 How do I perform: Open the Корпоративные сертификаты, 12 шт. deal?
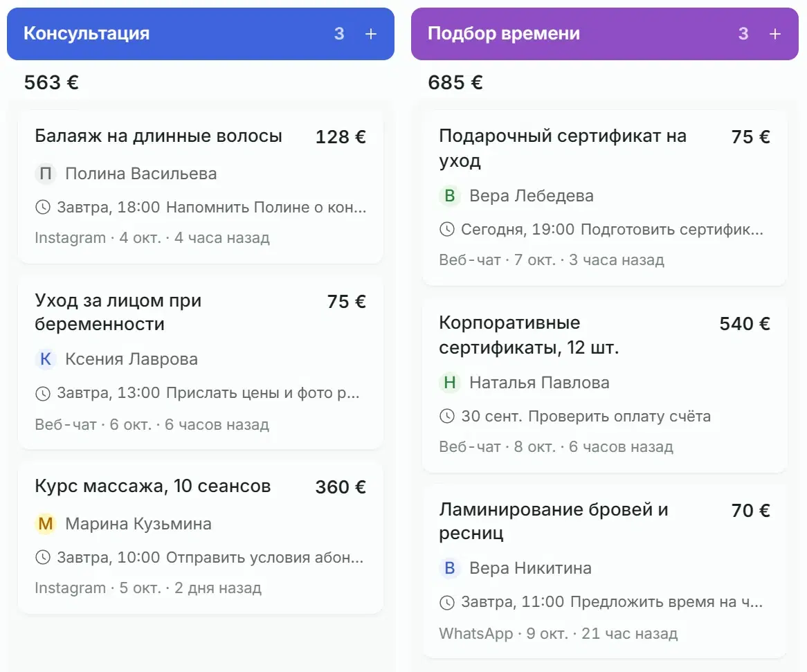[529, 335]
